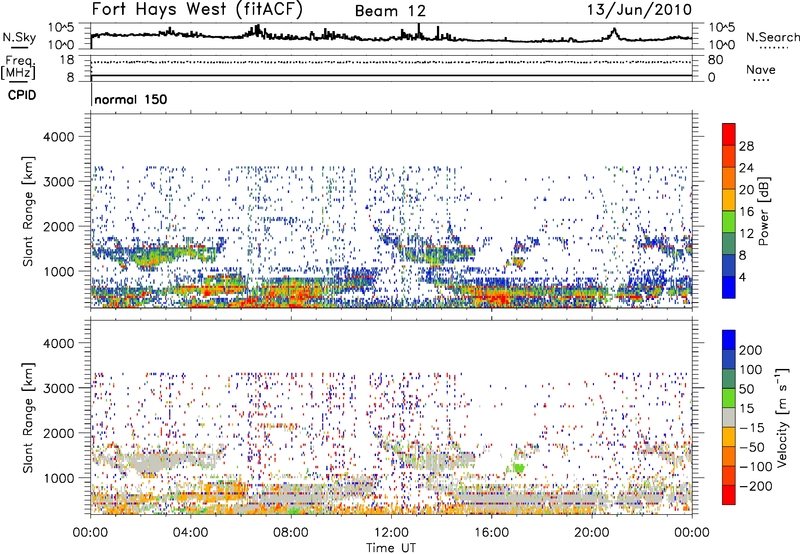Click the "normal 150" CPID text
The width and height of the screenshot is (800, 554).
[x=131, y=99]
